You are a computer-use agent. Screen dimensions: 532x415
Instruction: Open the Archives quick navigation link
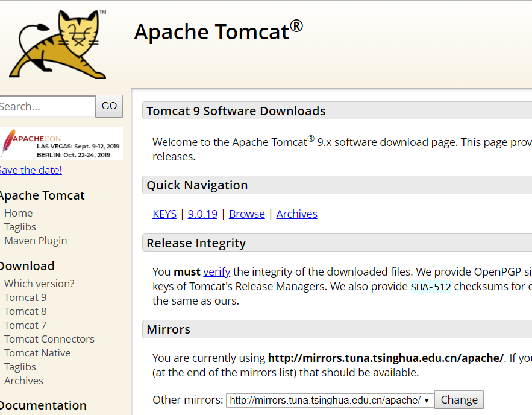click(297, 214)
